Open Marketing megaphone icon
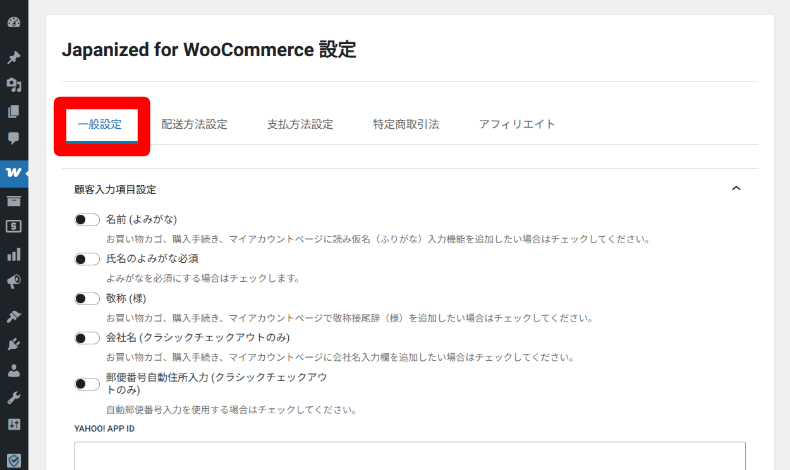This screenshot has height=470, width=790. pos(14,281)
